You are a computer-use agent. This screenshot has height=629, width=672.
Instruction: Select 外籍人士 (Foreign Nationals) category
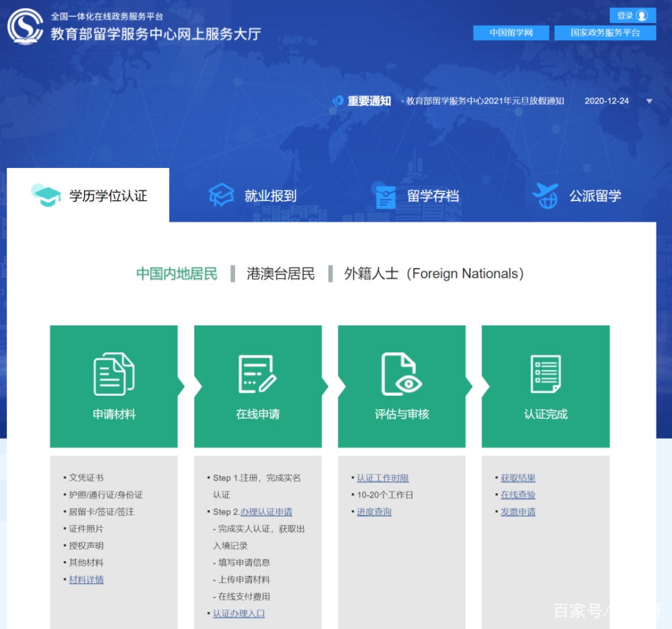pos(433,274)
